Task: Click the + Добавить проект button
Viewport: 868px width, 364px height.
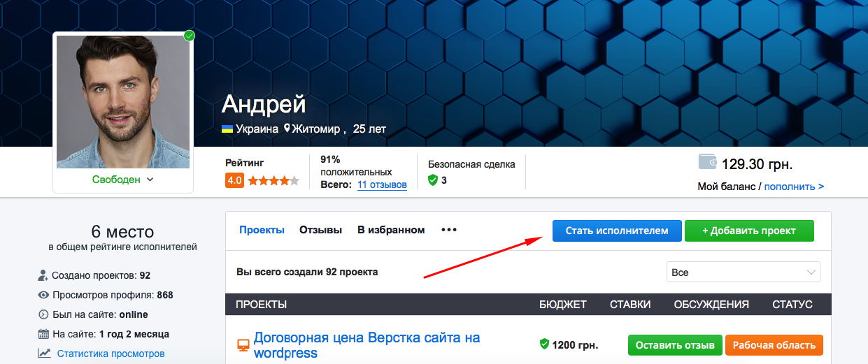Action: tap(749, 231)
